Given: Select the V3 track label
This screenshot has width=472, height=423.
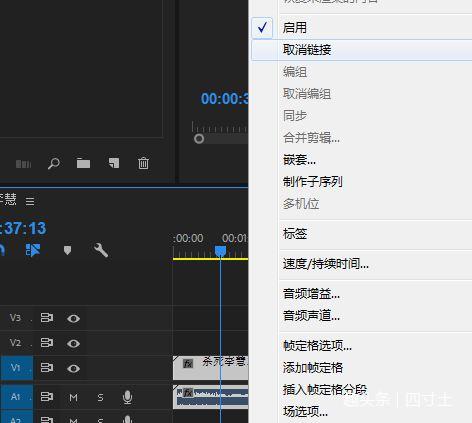Looking at the screenshot, I should pyautogui.click(x=15, y=318).
